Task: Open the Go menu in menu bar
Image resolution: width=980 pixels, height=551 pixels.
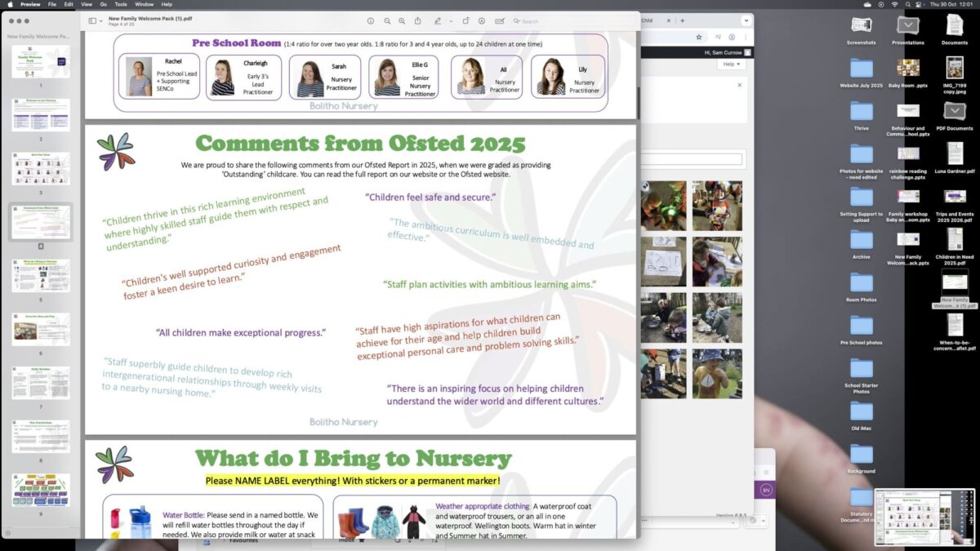Action: coord(101,4)
